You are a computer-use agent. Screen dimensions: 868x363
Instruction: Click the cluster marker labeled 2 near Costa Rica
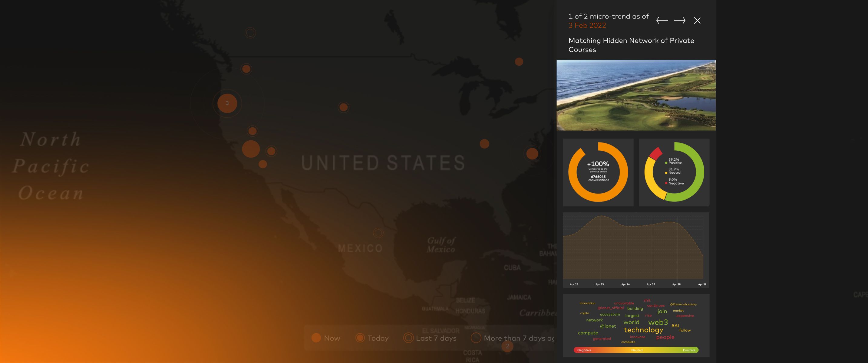pos(507,346)
